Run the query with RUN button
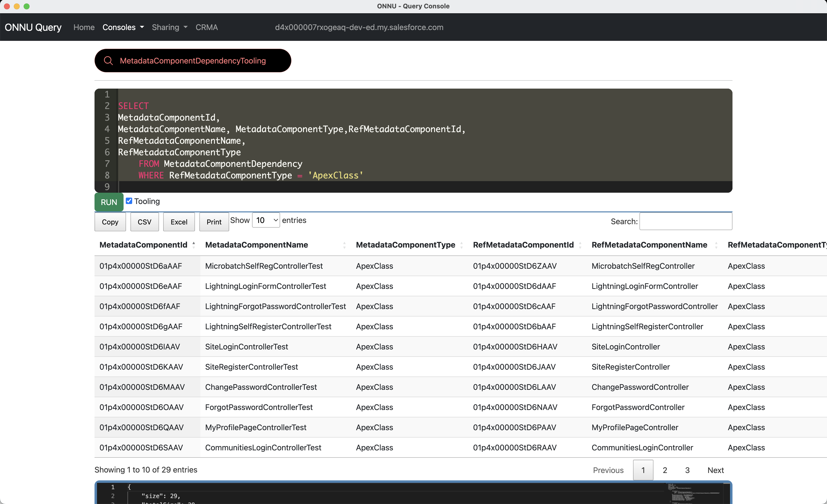Screen dimensions: 827x504 coord(109,202)
